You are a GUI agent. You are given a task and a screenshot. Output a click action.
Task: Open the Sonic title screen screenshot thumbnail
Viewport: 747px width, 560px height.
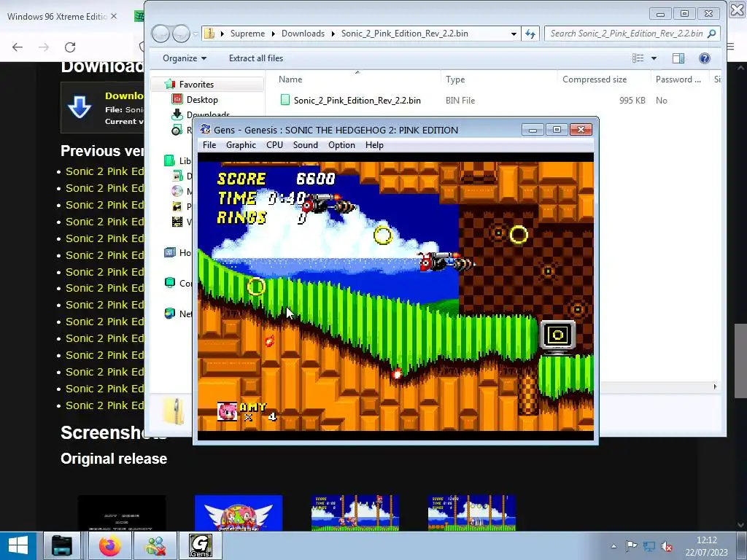(239, 513)
